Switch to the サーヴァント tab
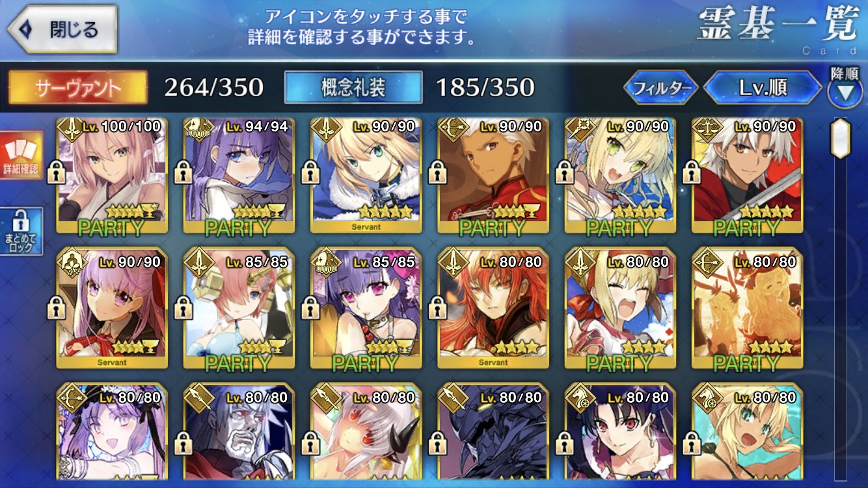868x488 pixels. (x=77, y=88)
